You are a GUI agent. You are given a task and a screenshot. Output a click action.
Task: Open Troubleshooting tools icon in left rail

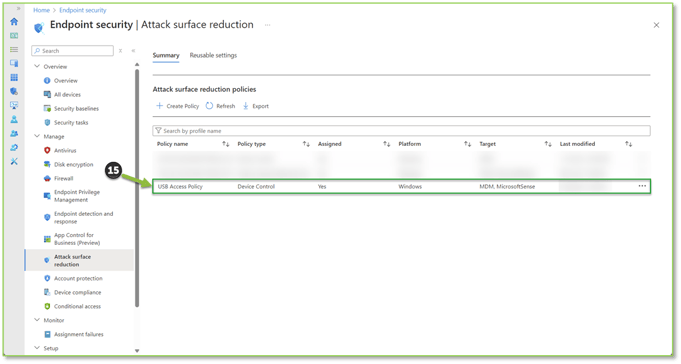(x=14, y=162)
